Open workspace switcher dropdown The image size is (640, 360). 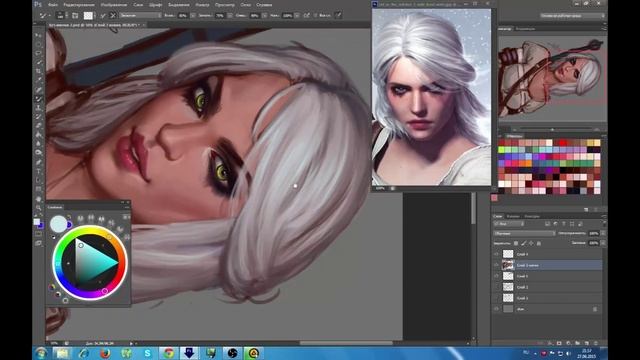[x=572, y=16]
